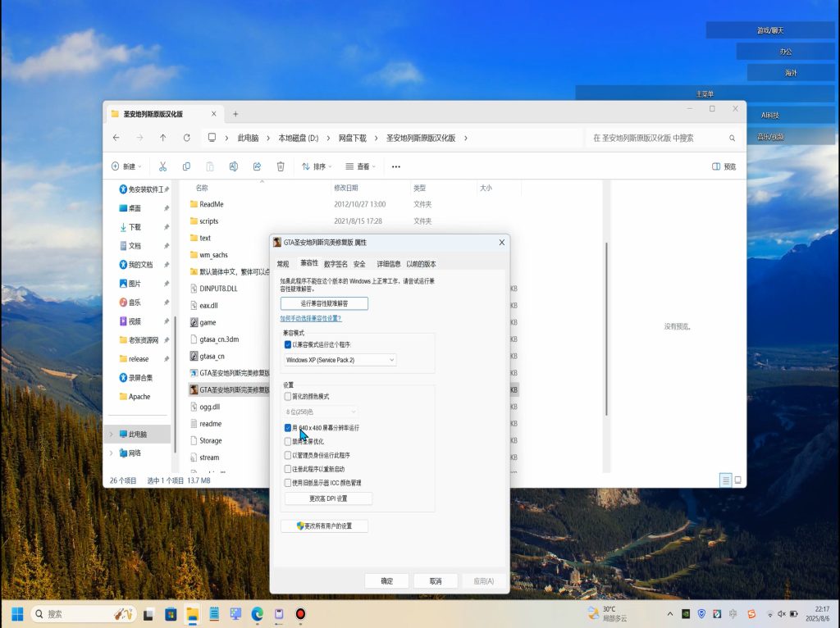This screenshot has width=840, height=628.
Task: Click the Cut scissors icon in Explorer toolbar
Action: [x=163, y=166]
